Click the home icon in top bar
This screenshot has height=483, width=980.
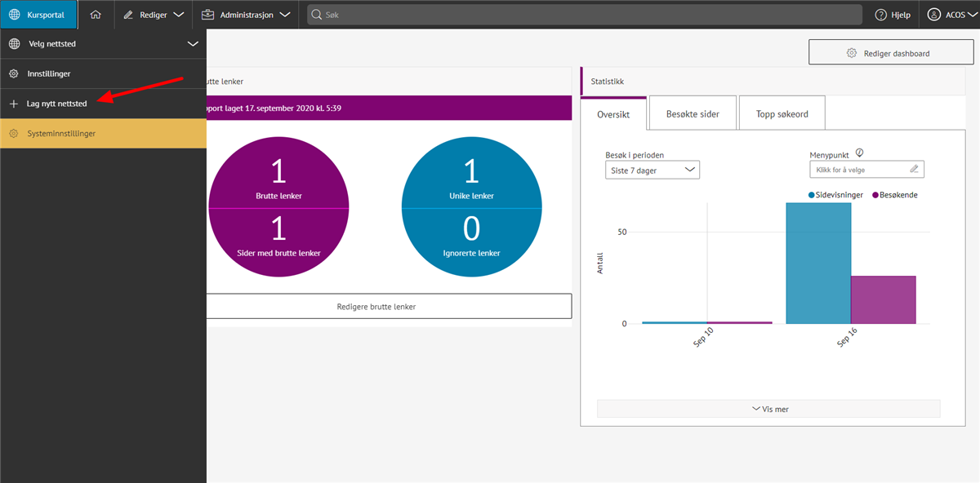pyautogui.click(x=96, y=15)
